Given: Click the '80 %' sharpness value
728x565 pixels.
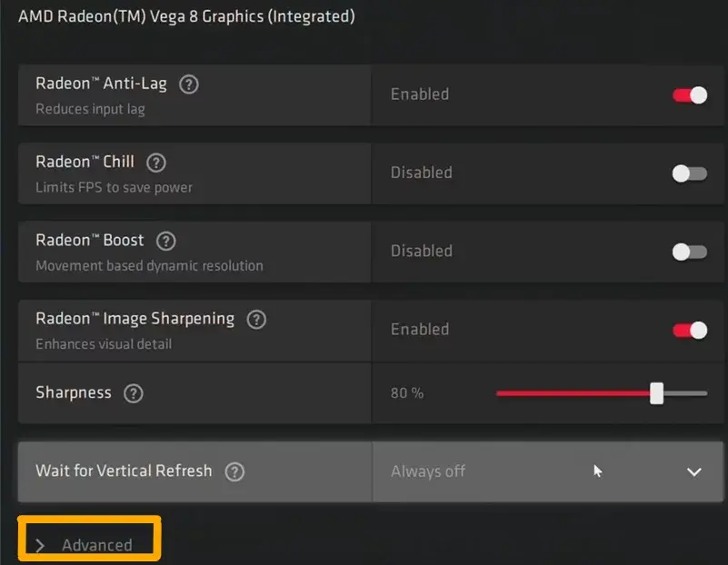Looking at the screenshot, I should [x=407, y=393].
